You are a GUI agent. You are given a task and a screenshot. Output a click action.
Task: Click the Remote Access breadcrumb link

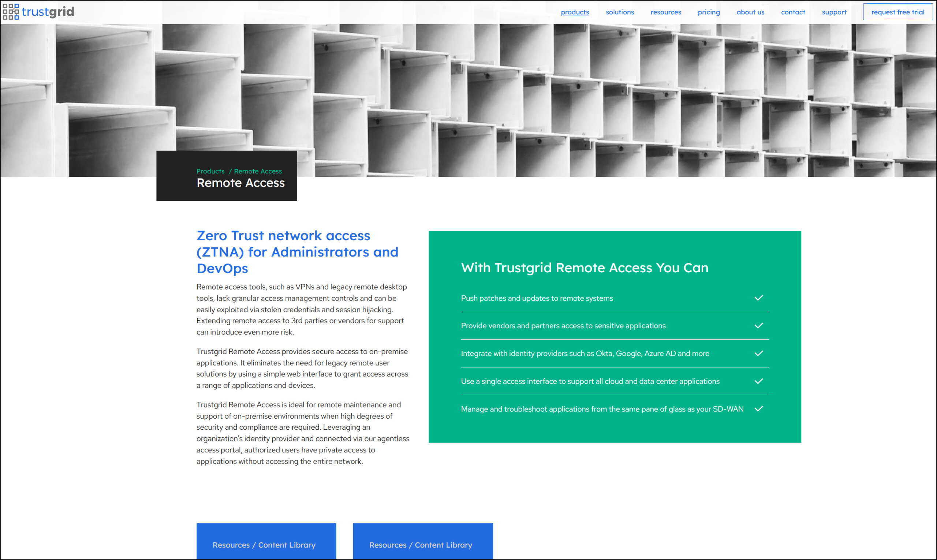(258, 171)
